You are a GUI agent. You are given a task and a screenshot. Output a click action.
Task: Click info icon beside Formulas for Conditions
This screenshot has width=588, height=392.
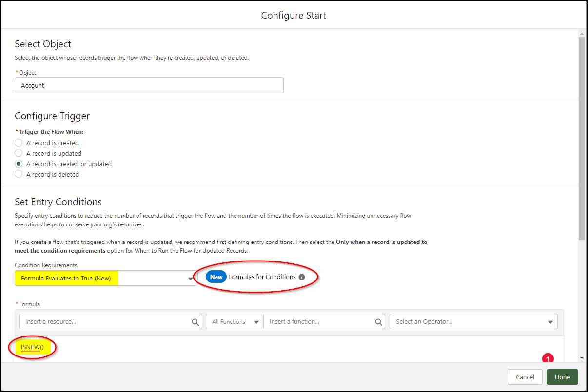[302, 277]
